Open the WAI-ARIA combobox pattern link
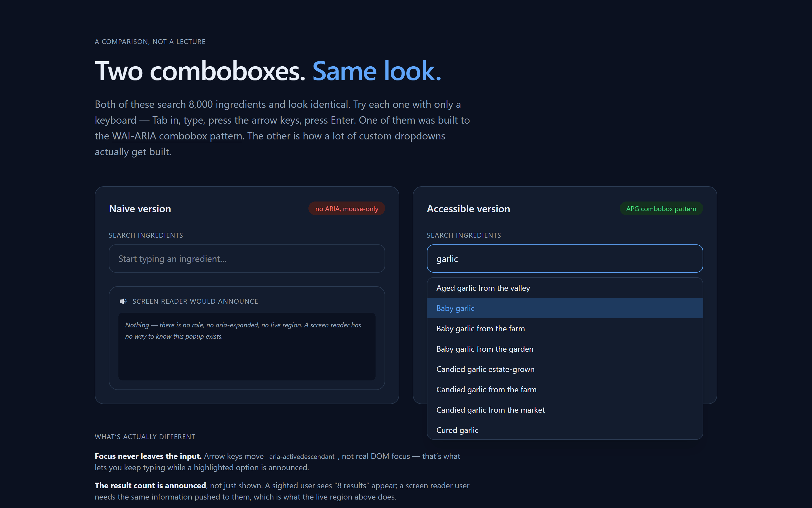Viewport: 812px width, 508px height. tap(177, 136)
